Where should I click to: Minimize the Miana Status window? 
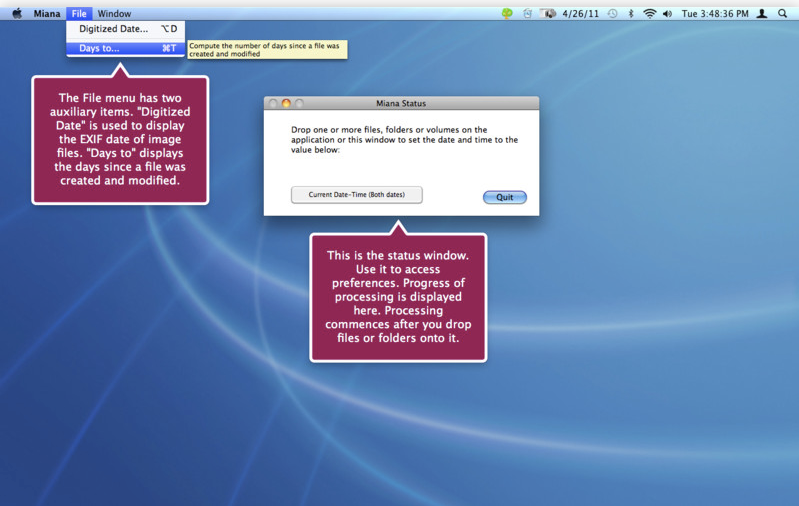coord(286,103)
